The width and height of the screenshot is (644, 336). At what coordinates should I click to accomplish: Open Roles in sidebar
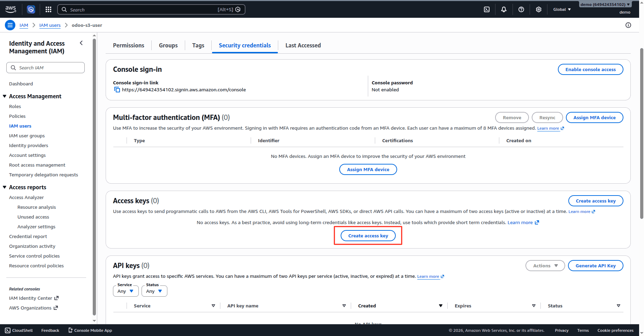pyautogui.click(x=15, y=106)
